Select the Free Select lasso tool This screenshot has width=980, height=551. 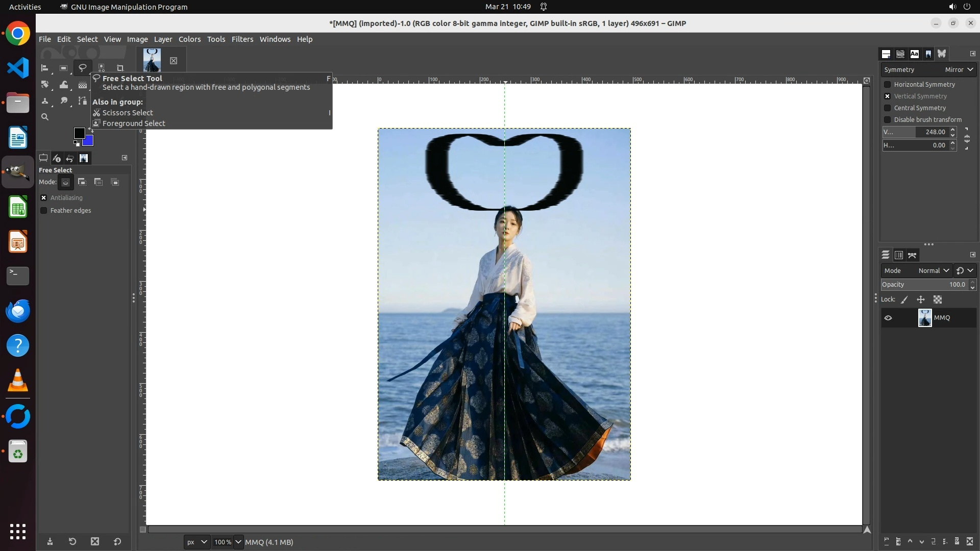(x=82, y=67)
